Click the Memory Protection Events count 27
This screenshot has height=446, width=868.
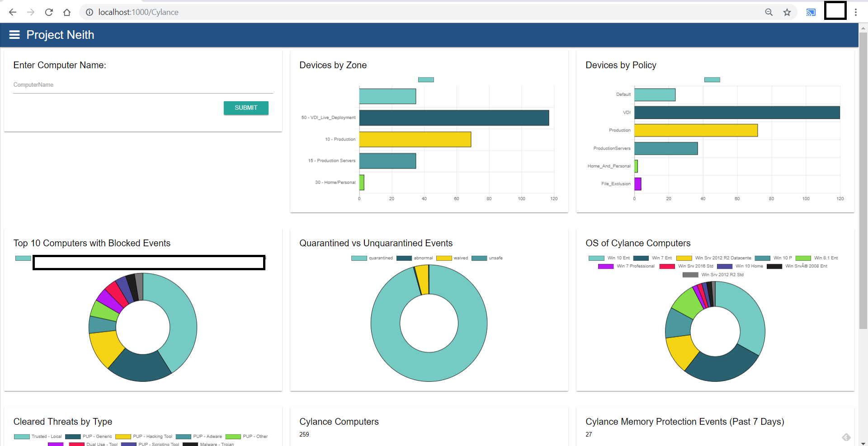coord(589,434)
